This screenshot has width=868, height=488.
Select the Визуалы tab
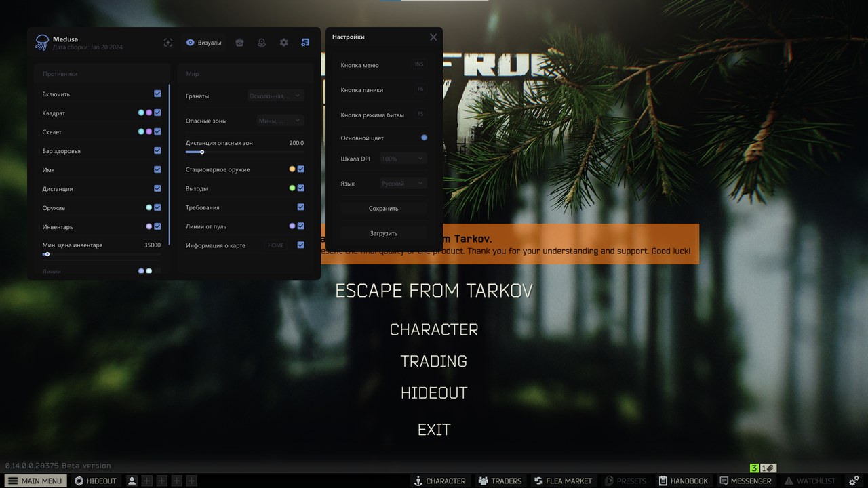click(203, 43)
